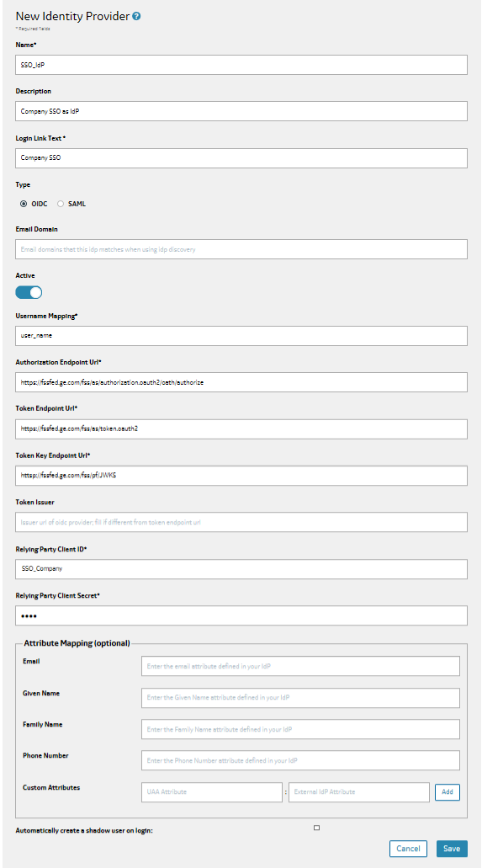This screenshot has width=482, height=868.
Task: Toggle the Active switch off
Action: coord(29,292)
